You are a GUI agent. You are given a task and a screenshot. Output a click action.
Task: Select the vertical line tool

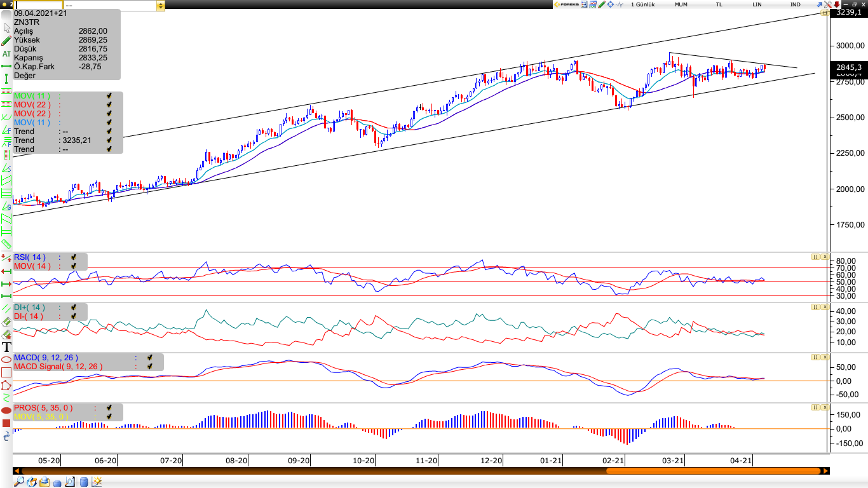6,79
